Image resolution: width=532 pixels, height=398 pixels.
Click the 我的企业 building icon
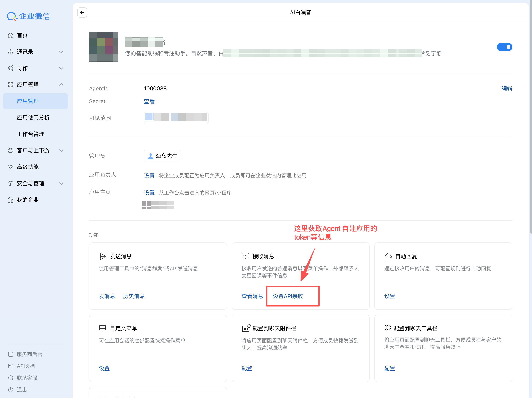click(x=11, y=200)
